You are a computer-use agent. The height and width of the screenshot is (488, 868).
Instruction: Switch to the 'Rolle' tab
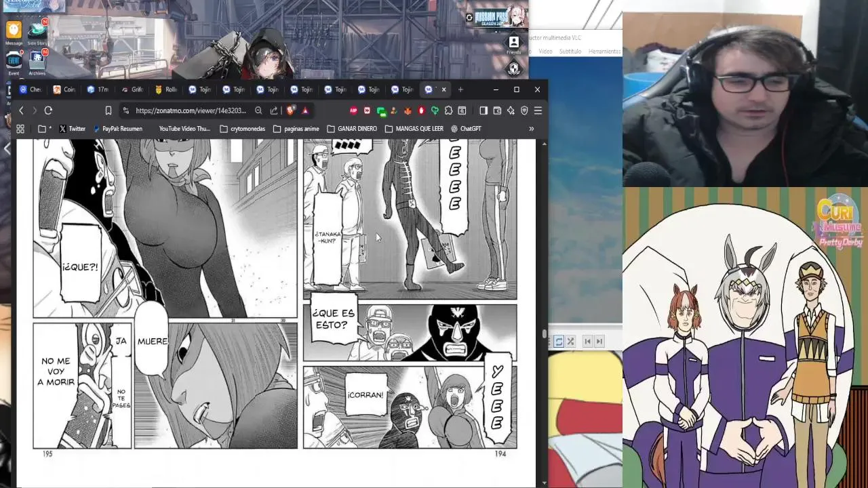[x=167, y=89]
